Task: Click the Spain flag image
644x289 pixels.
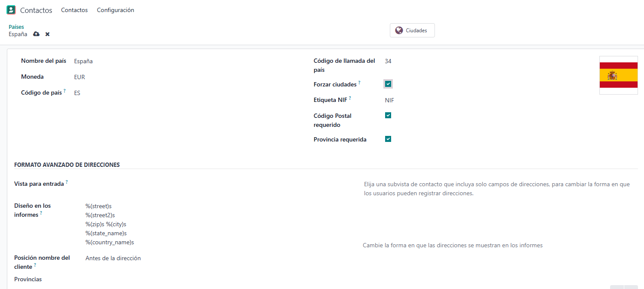Action: (x=618, y=75)
